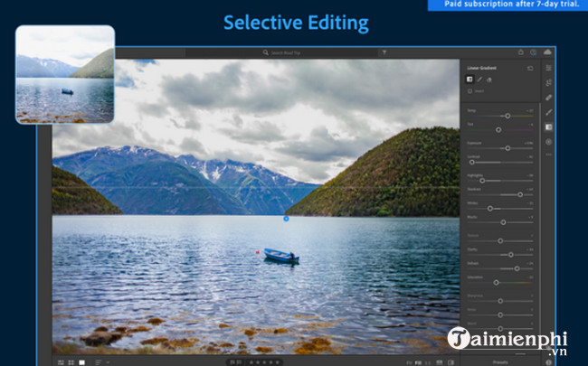The image size is (588, 366).
Task: Click the new gradient mask icon
Action: click(x=469, y=79)
